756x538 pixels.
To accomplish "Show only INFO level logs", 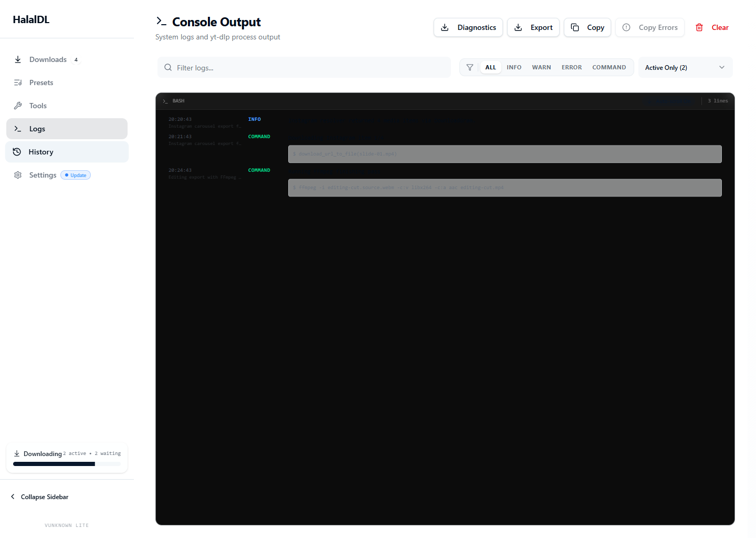I will (x=513, y=67).
